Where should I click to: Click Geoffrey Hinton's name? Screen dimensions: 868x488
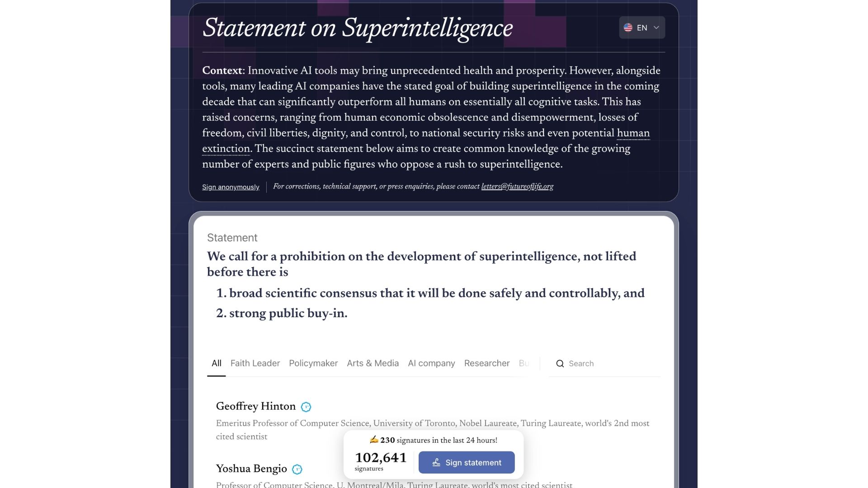tap(256, 406)
